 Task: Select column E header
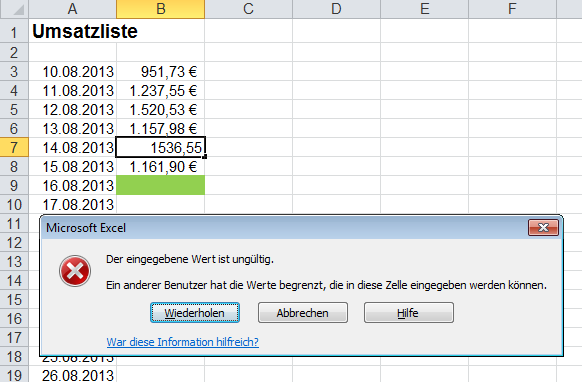coord(424,9)
